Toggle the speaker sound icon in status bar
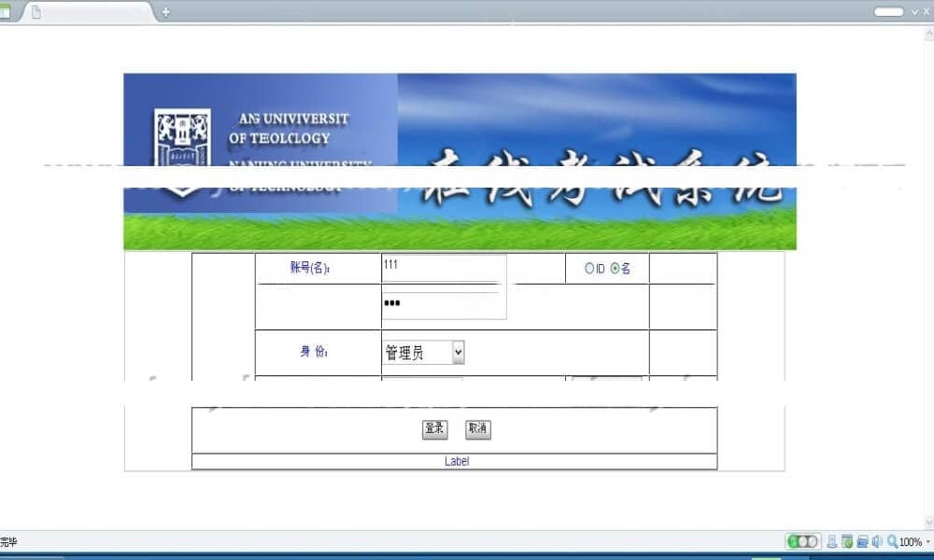 [x=877, y=541]
